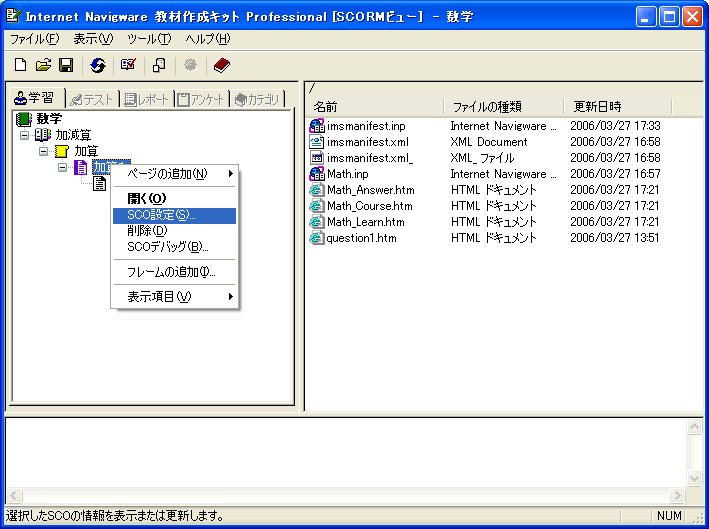Image resolution: width=709 pixels, height=529 pixels.
Task: Click the child page document icon
Action: coord(99,184)
